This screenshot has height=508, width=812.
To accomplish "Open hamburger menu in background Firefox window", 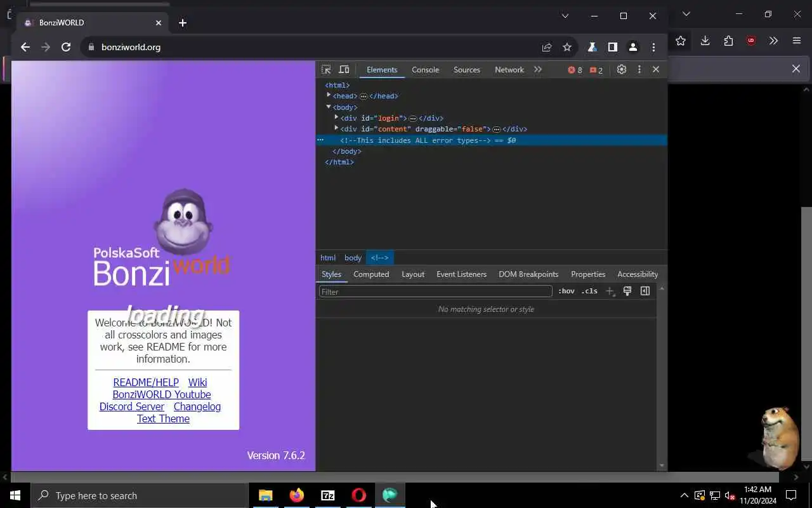I will click(x=797, y=41).
